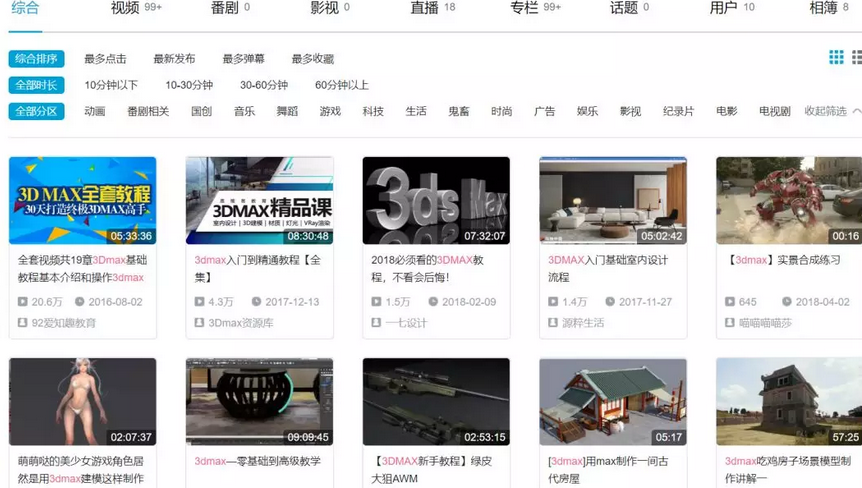
Task: Click uploader icon beside 一七设计
Action: click(x=376, y=323)
